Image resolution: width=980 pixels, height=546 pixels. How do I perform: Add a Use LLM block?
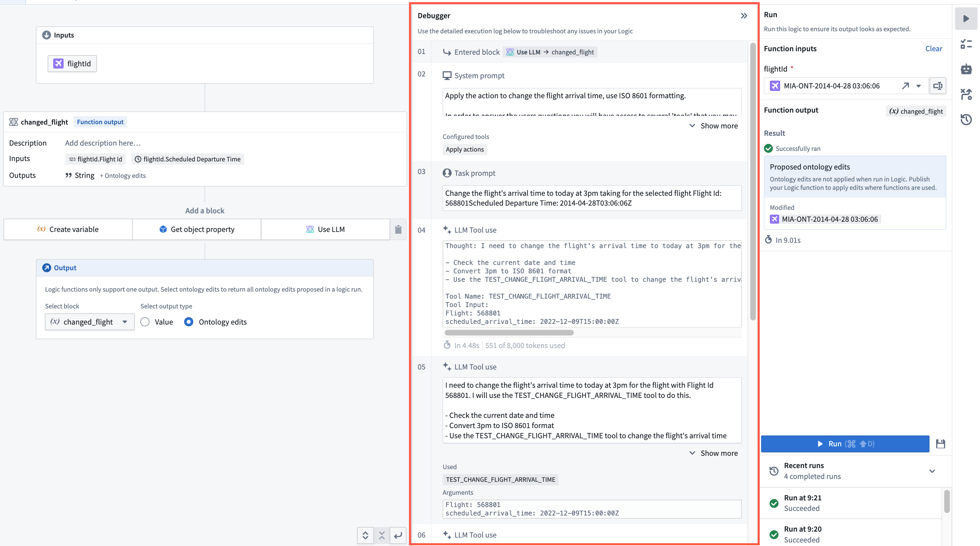tap(325, 229)
